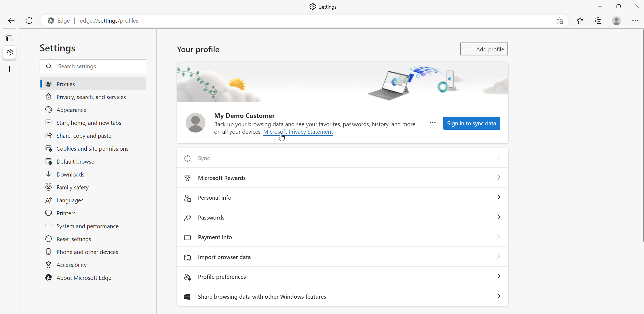Click the Windows logo icon
This screenshot has height=314, width=644.
[x=187, y=297]
